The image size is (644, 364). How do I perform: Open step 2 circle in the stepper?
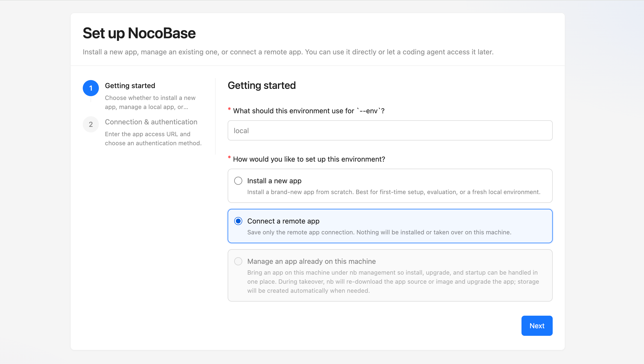(91, 124)
